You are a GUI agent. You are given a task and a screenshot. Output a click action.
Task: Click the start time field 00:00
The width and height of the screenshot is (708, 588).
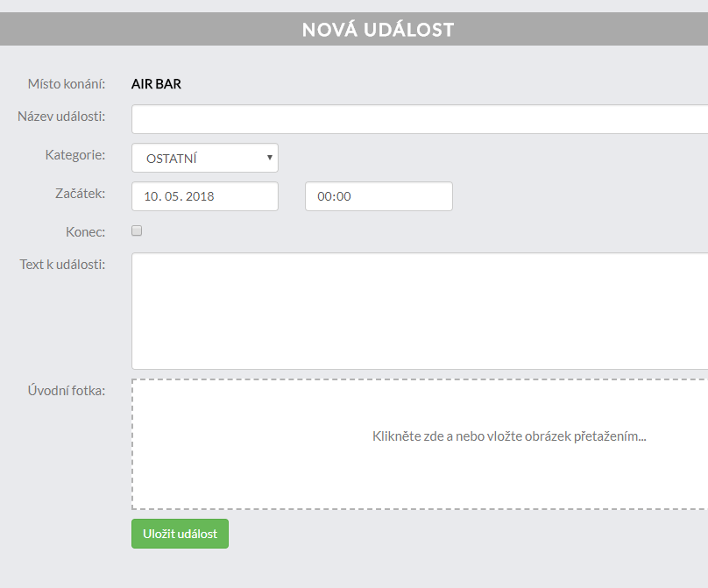pos(378,196)
